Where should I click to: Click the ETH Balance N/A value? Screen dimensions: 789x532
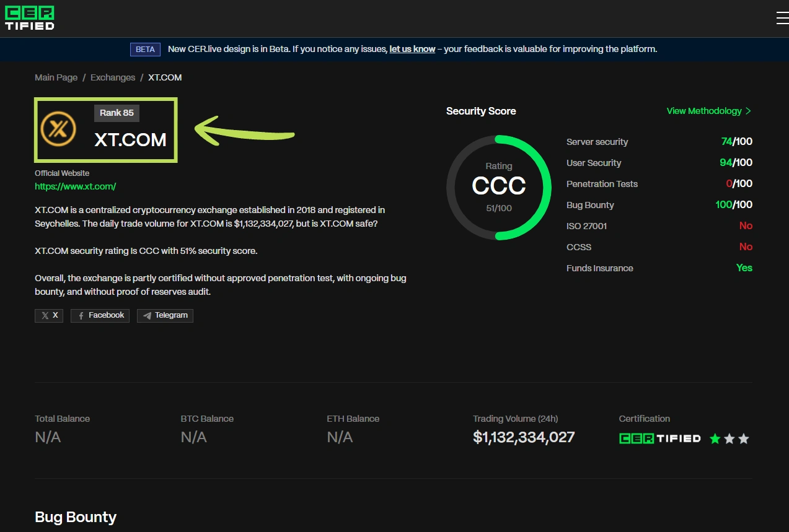340,437
